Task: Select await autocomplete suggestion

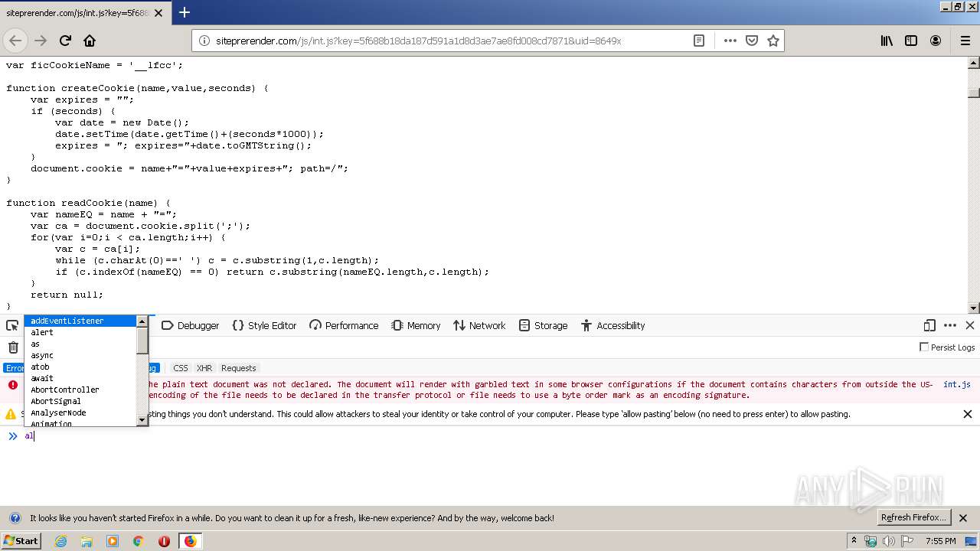Action: (x=80, y=378)
